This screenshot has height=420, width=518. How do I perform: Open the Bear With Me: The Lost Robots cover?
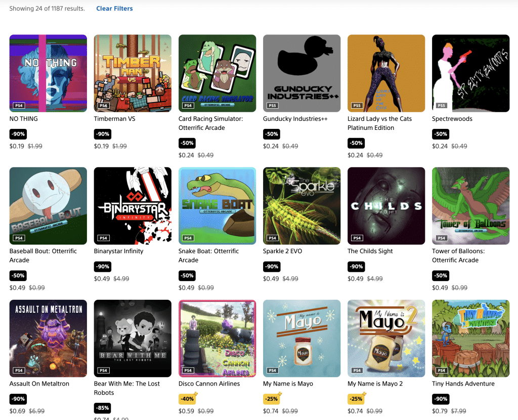(x=133, y=339)
